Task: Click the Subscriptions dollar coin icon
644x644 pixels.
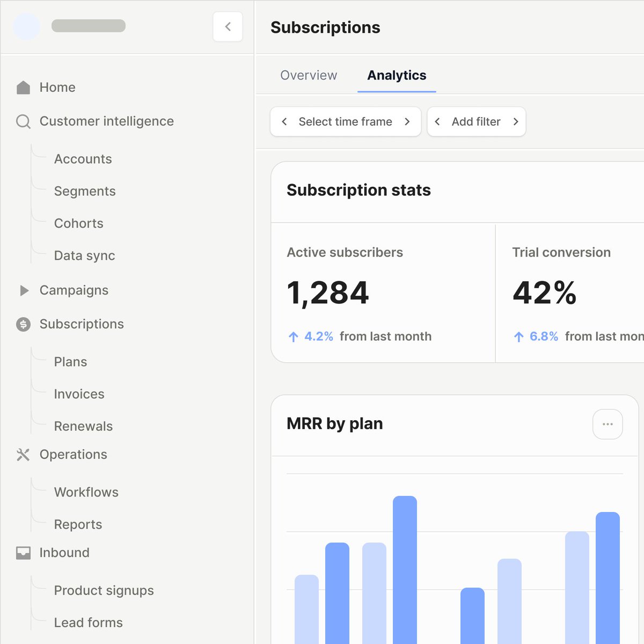Action: 23,324
